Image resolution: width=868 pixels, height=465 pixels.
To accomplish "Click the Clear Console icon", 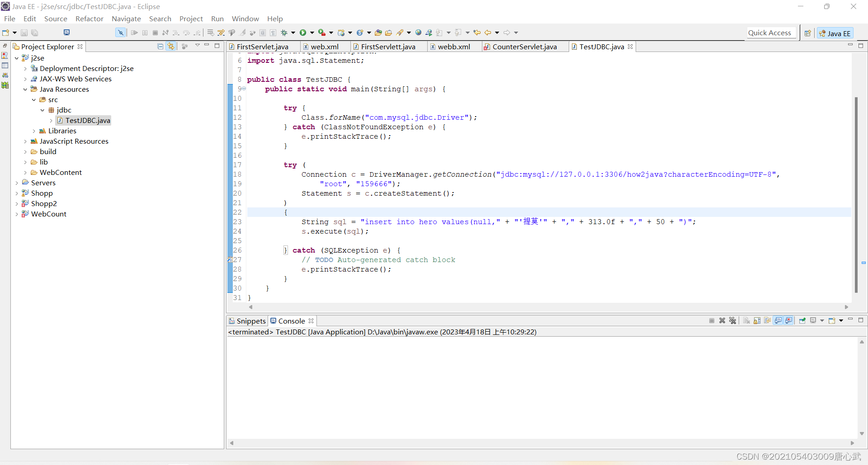I will click(746, 320).
